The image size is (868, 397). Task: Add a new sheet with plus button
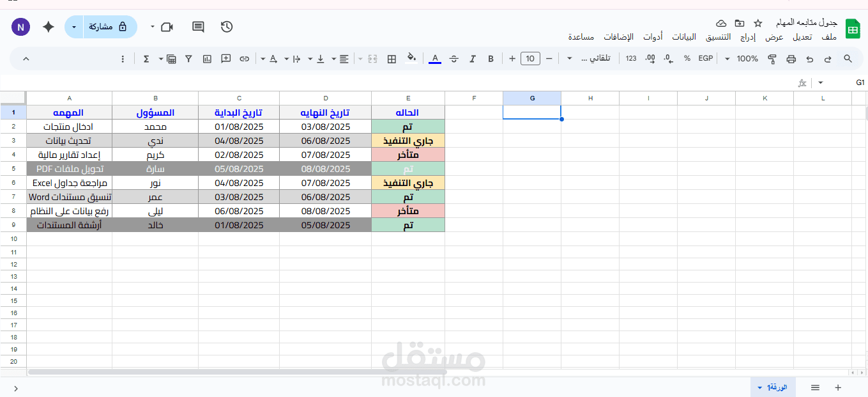tap(838, 387)
